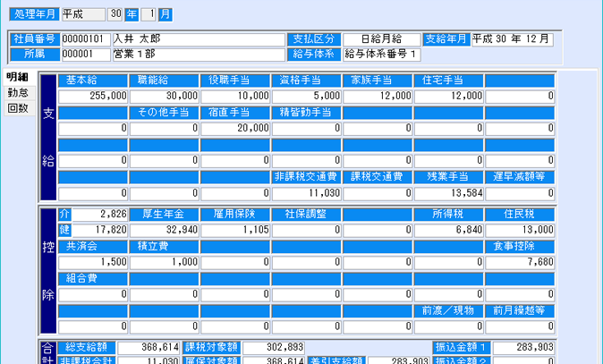This screenshot has height=364, width=603.
Task: Select the 職能給 value 30,000
Action: tap(164, 96)
